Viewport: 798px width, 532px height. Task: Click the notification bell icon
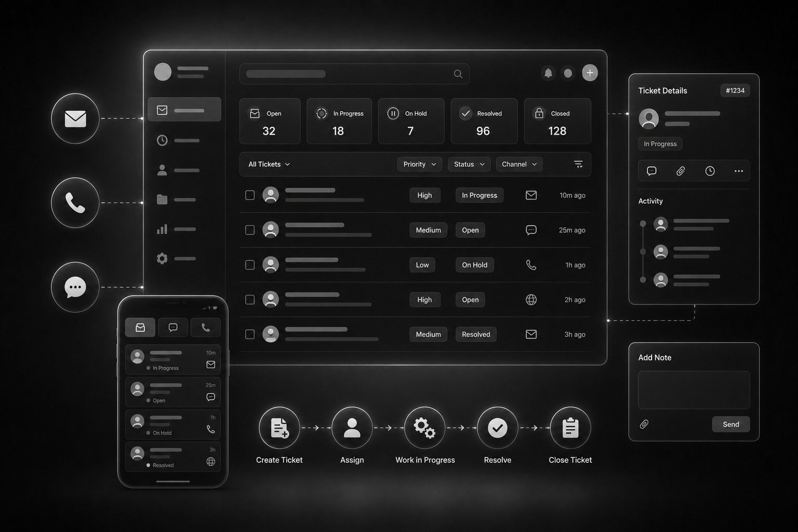pyautogui.click(x=548, y=73)
